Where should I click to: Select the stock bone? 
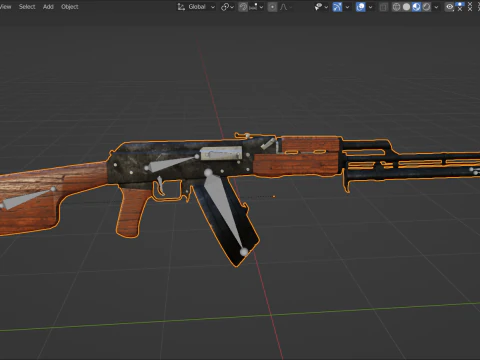coord(28,199)
